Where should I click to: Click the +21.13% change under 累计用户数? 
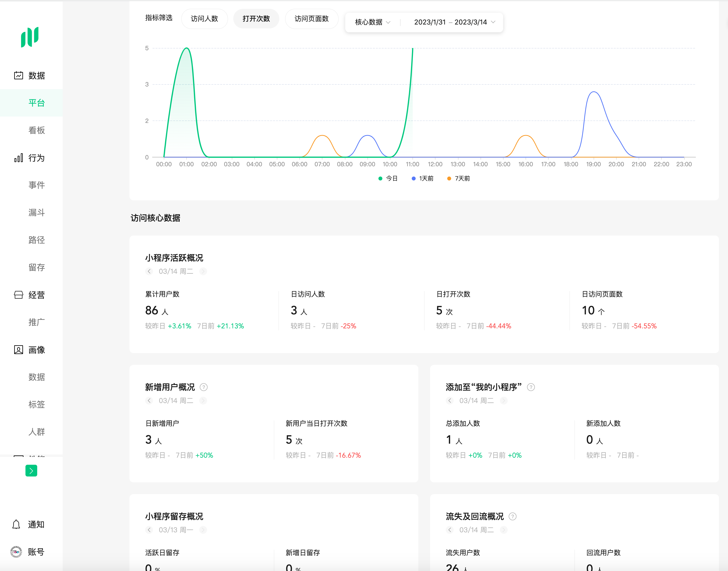point(230,326)
